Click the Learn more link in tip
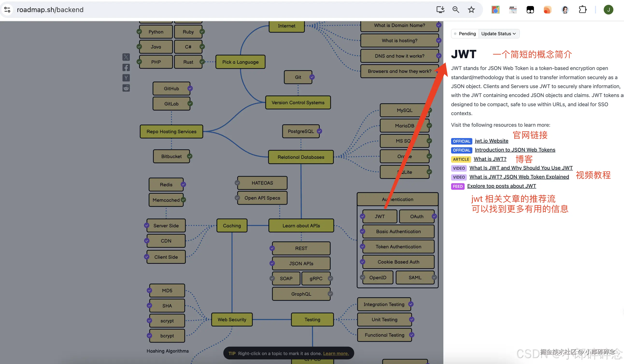 [336, 353]
